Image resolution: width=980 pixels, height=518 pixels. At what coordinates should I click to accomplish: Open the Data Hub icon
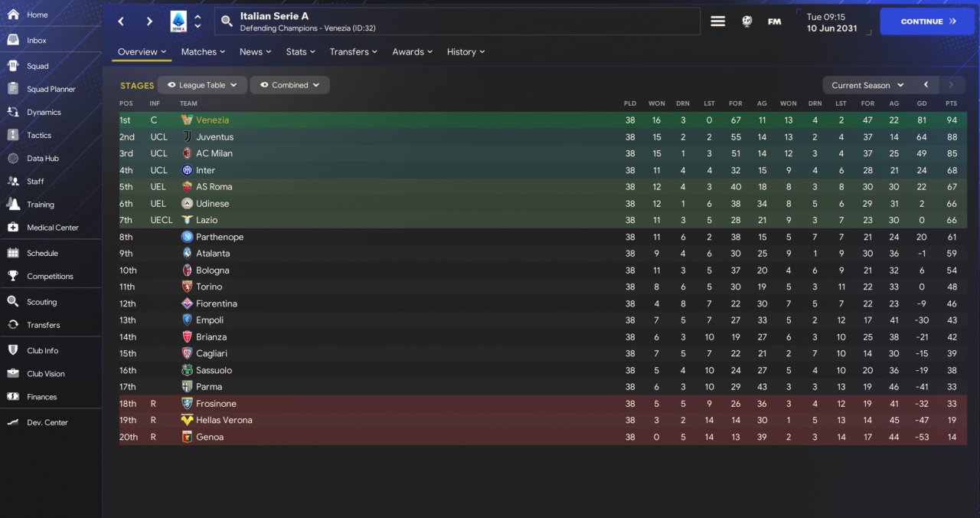point(13,158)
